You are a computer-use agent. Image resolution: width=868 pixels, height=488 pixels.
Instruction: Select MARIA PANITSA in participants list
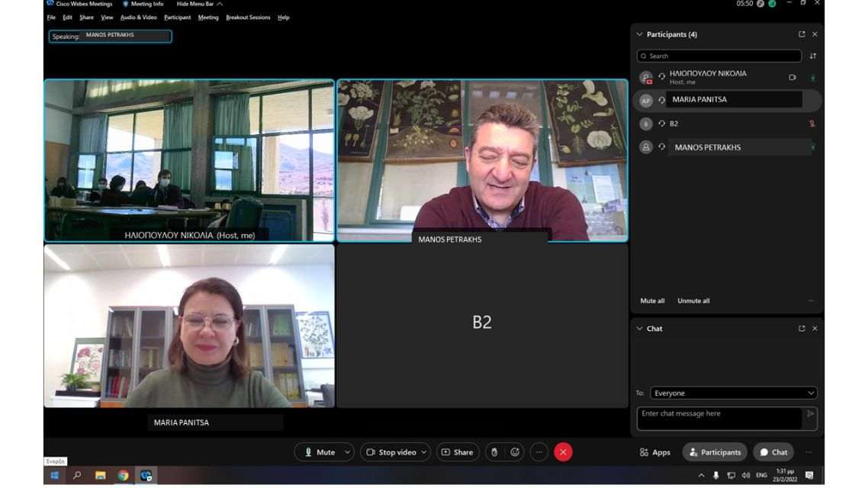click(726, 100)
